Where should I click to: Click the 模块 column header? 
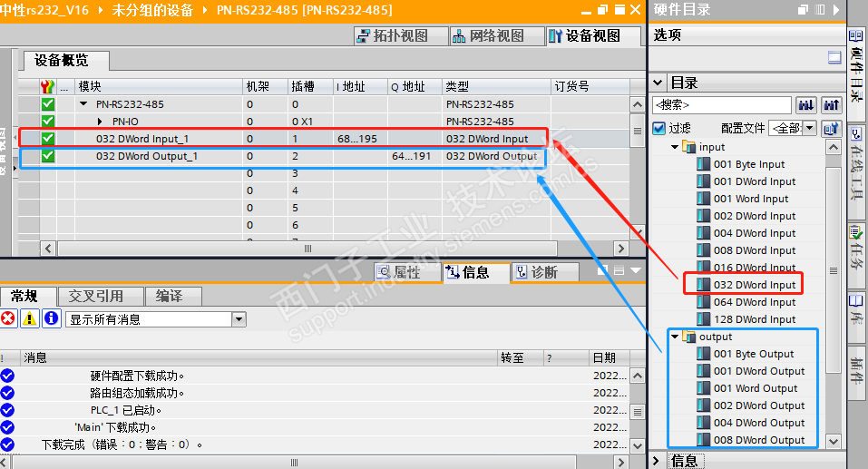coord(159,86)
